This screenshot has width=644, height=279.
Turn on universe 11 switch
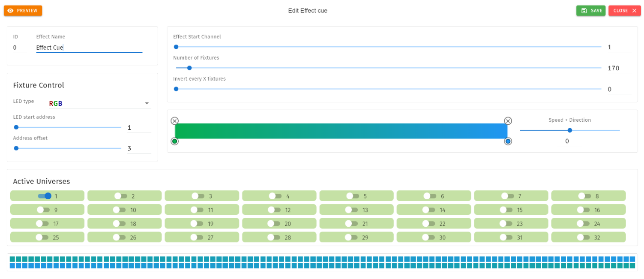(x=197, y=210)
